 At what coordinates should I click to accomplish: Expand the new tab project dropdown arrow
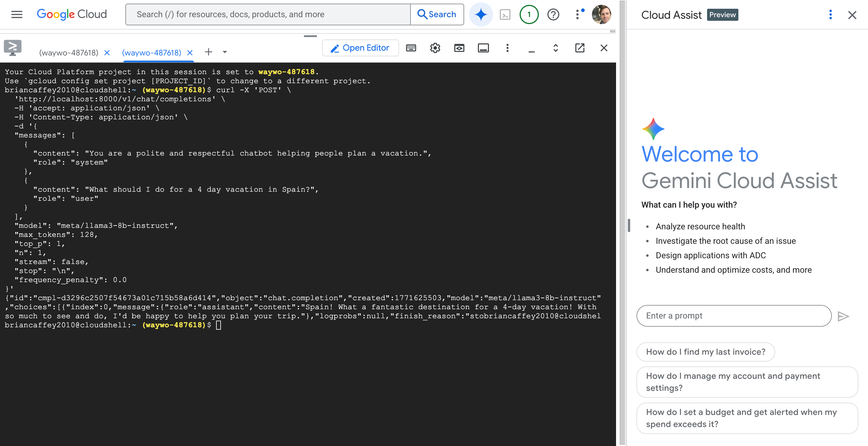[x=225, y=52]
